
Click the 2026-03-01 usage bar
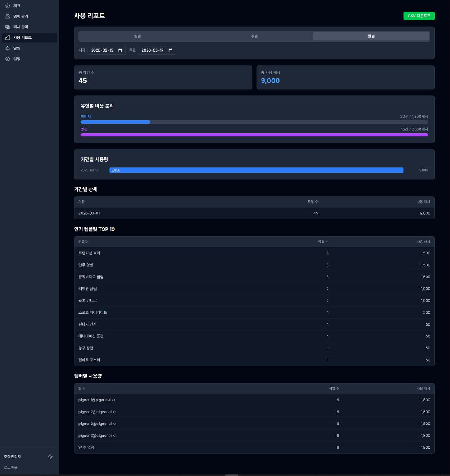[256, 170]
